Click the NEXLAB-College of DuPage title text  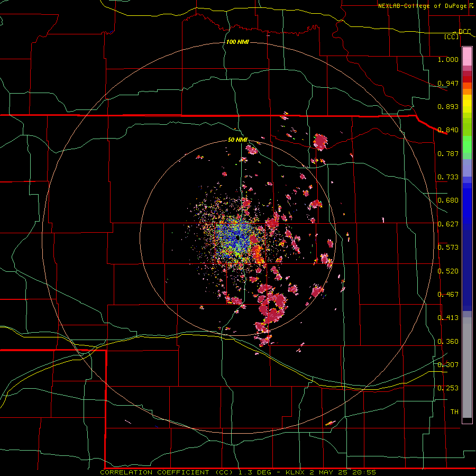point(422,6)
